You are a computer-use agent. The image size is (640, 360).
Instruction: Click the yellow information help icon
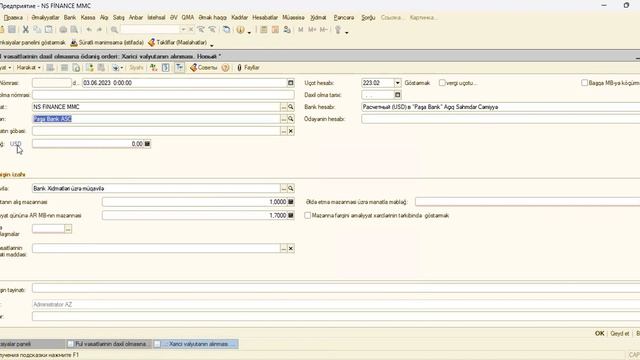tap(240, 29)
